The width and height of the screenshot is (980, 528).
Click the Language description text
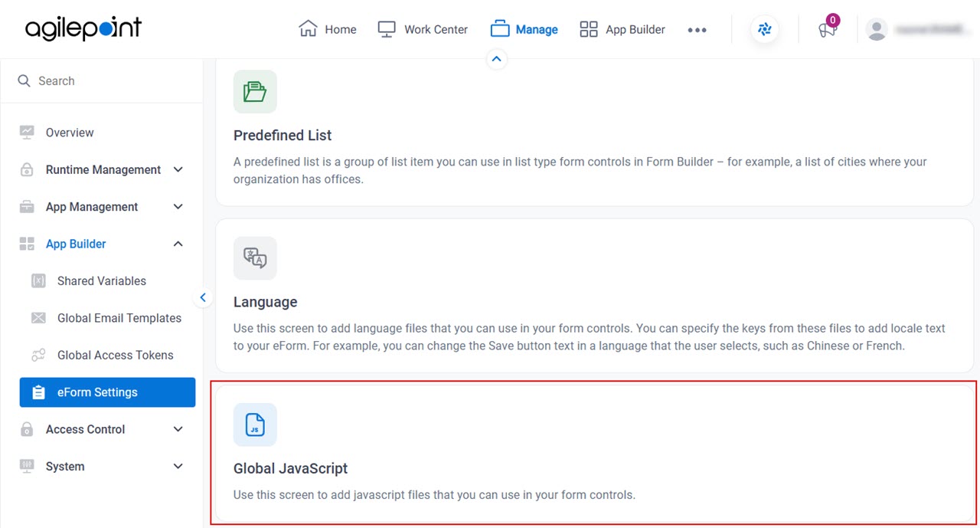point(589,336)
